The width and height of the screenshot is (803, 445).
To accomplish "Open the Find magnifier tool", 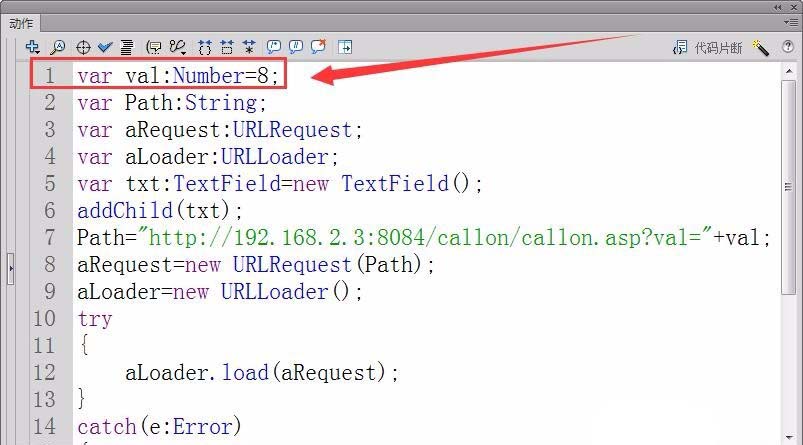I will point(57,47).
